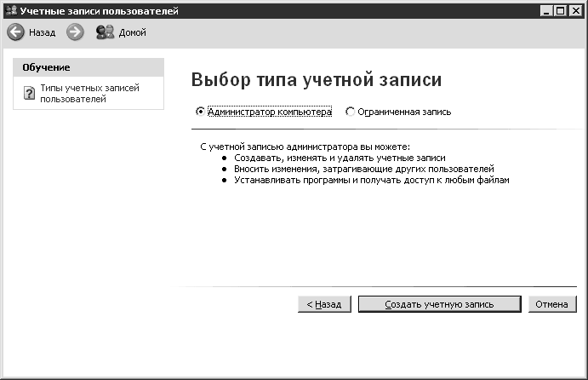Minimize the Учетные записи пользователей window
Screen dimensions: 588x380
click(546, 11)
